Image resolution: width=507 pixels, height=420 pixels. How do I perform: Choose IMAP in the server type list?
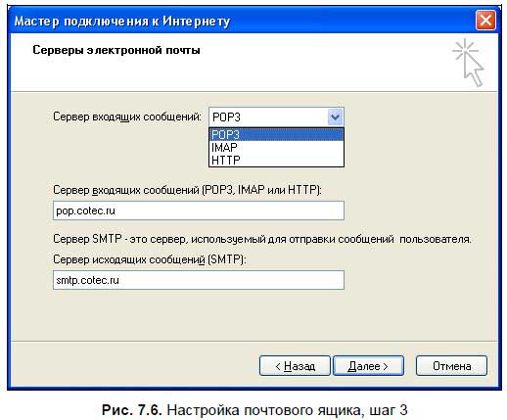coord(276,148)
